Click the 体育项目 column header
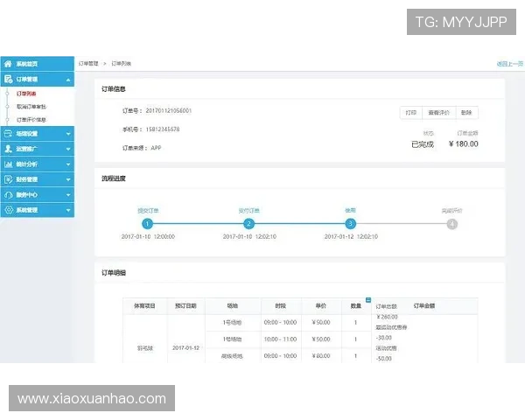 (144, 305)
